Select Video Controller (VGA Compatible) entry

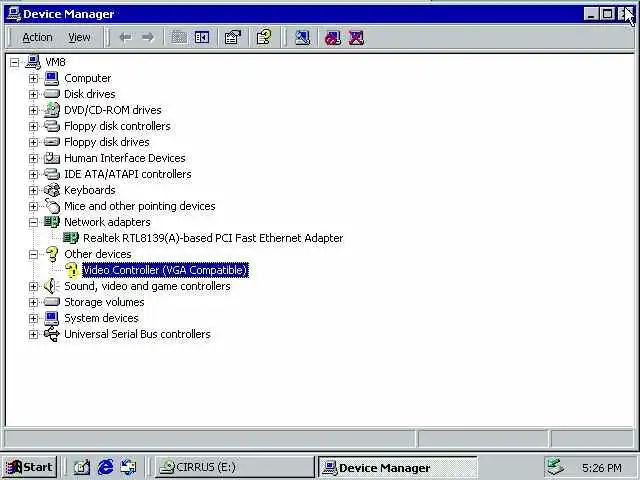coord(165,270)
